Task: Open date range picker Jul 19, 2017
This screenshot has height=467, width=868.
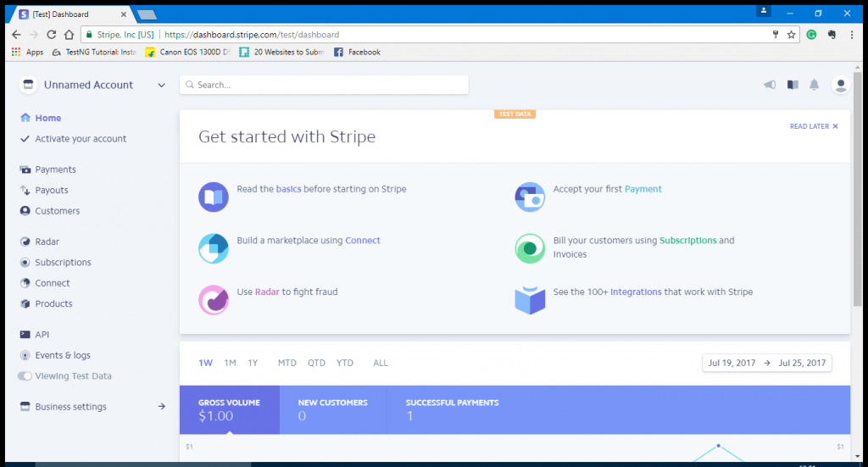Action: click(x=766, y=363)
